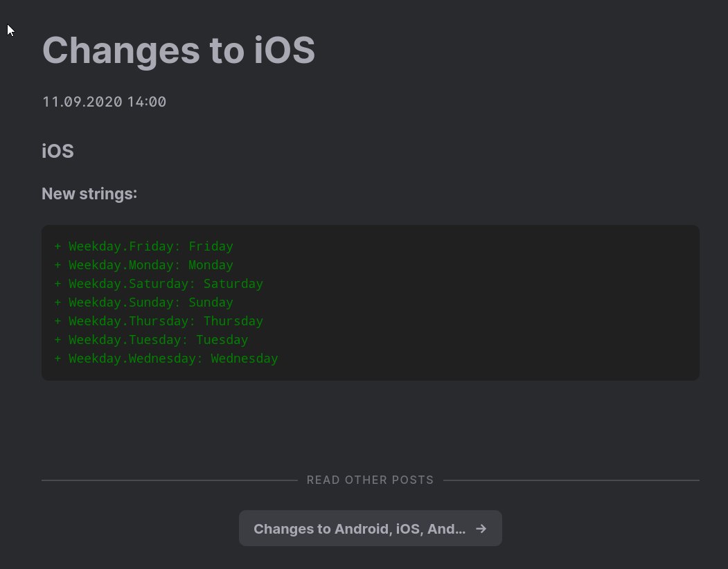Click plus sign before Weekday.Friday
Viewport: 728px width, 569px height.
[57, 246]
